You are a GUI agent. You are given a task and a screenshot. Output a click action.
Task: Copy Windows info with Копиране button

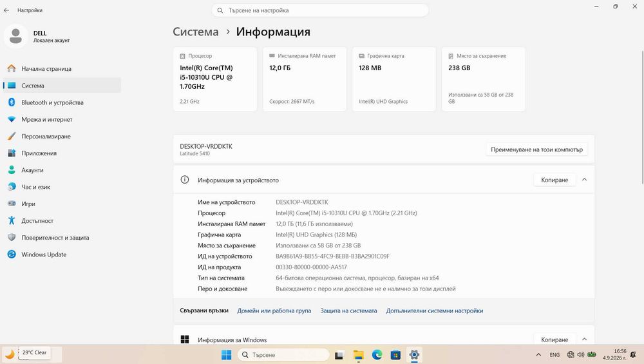coord(554,340)
